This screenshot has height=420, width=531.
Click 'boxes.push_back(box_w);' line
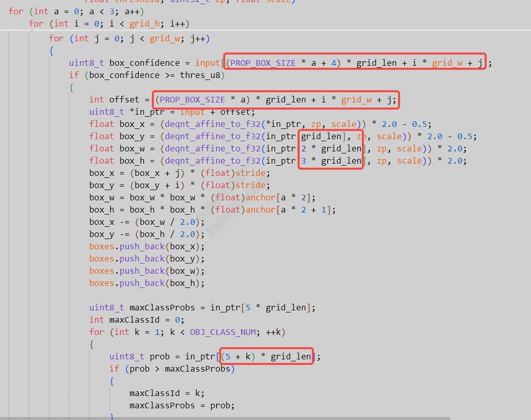coord(147,271)
